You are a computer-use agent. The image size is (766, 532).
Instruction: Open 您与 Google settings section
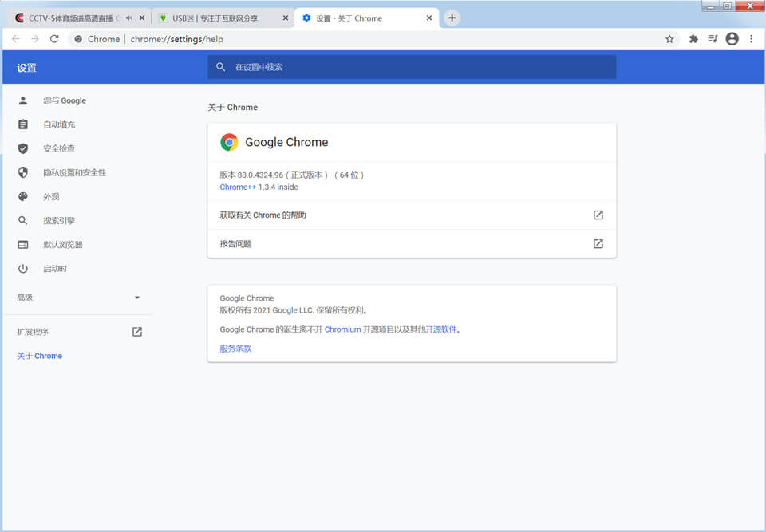65,100
